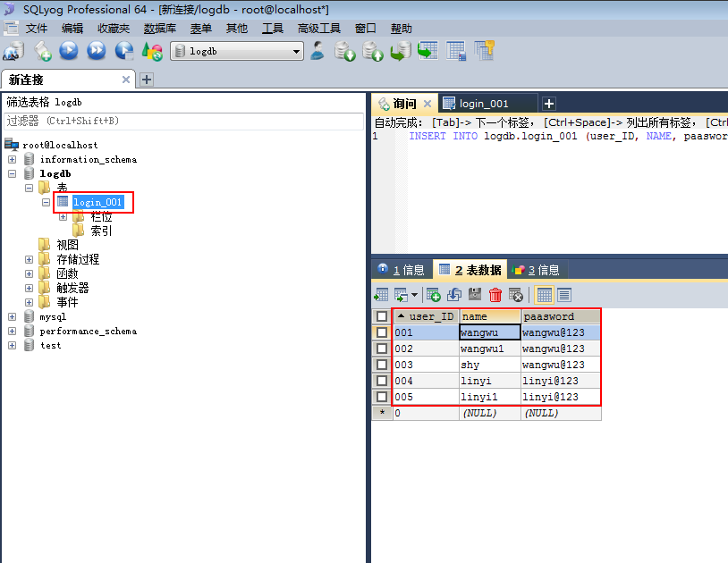Collapse the login_001 table node
728x563 pixels.
(x=46, y=202)
